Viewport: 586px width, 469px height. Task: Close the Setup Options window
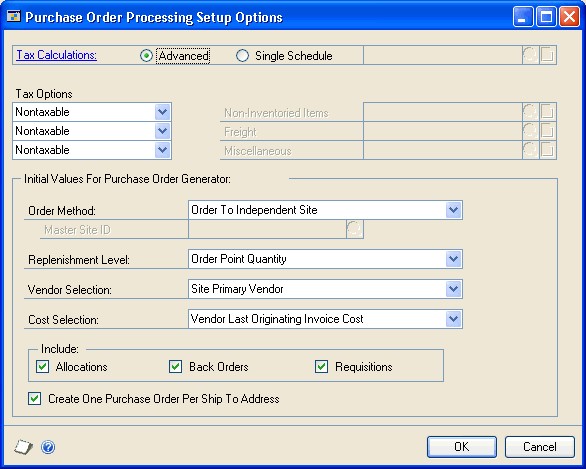tap(569, 17)
